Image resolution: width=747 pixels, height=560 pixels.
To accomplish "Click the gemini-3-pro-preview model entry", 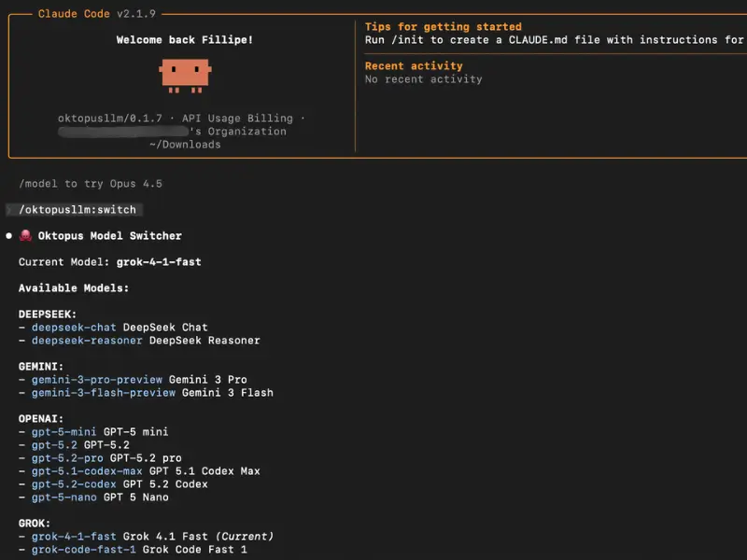I will tap(96, 380).
